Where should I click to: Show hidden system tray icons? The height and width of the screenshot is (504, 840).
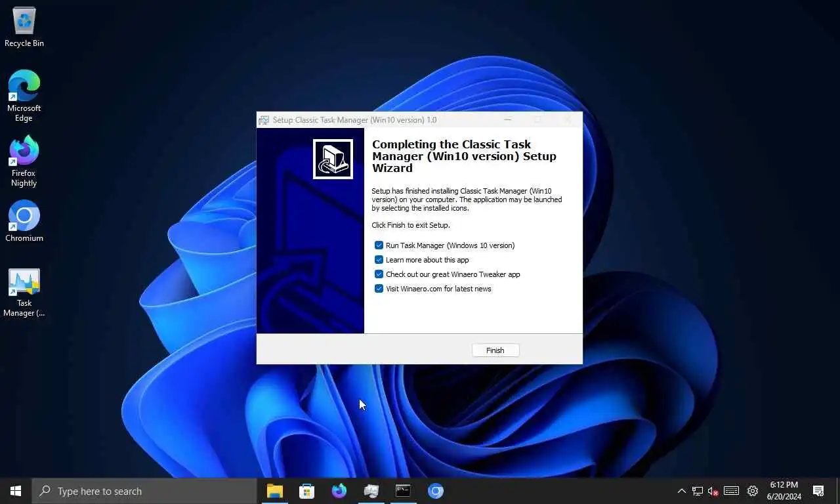(x=681, y=491)
